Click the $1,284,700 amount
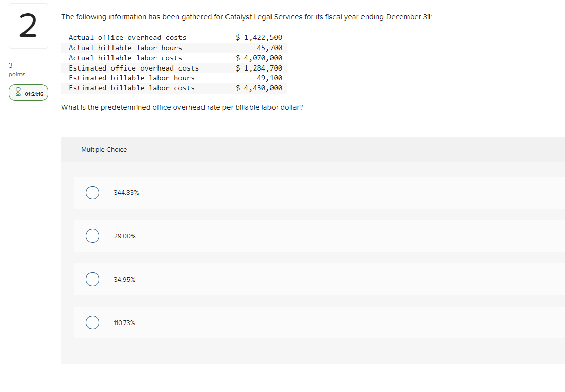This screenshot has width=565, height=392. [x=259, y=68]
